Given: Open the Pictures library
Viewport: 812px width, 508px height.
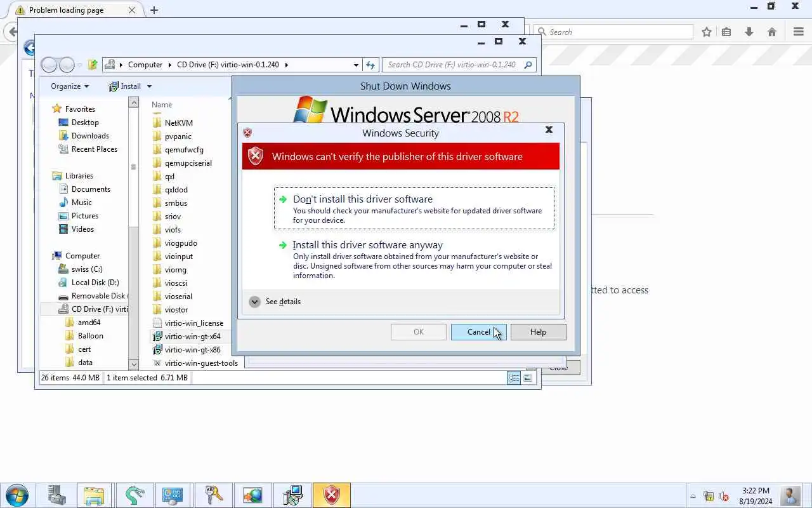Looking at the screenshot, I should [84, 216].
